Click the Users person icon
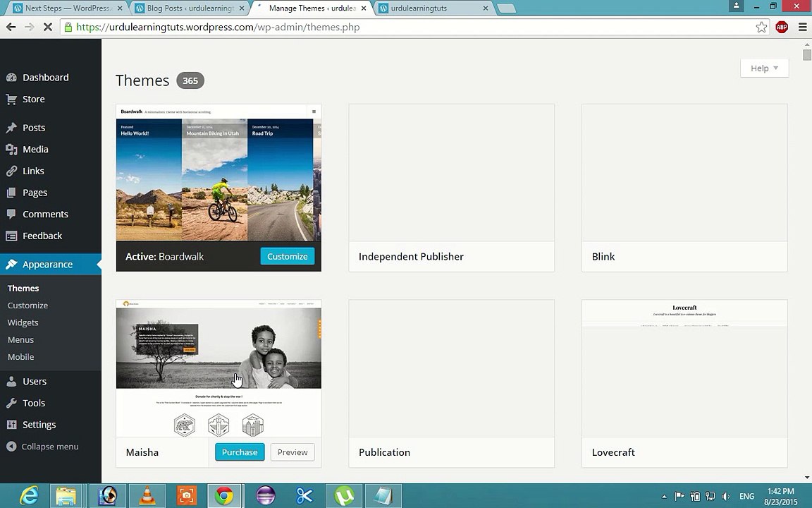Image resolution: width=812 pixels, height=508 pixels. 11,382
